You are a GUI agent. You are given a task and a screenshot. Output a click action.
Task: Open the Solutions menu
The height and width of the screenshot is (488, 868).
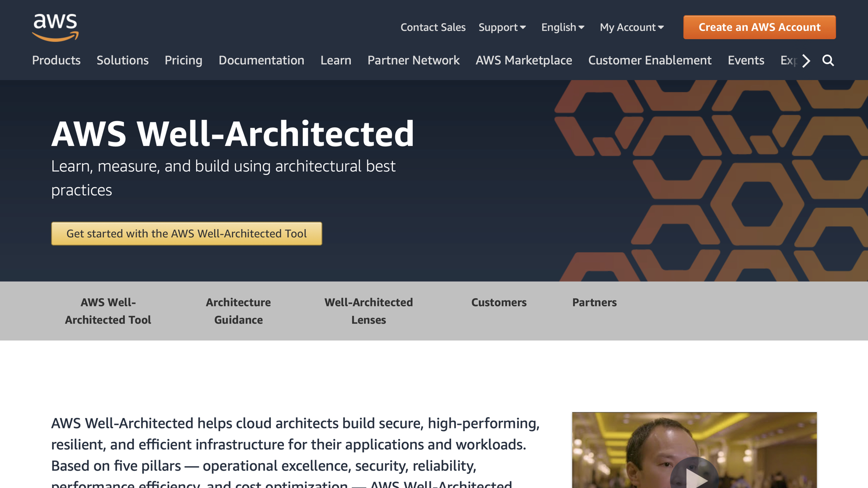pos(123,61)
